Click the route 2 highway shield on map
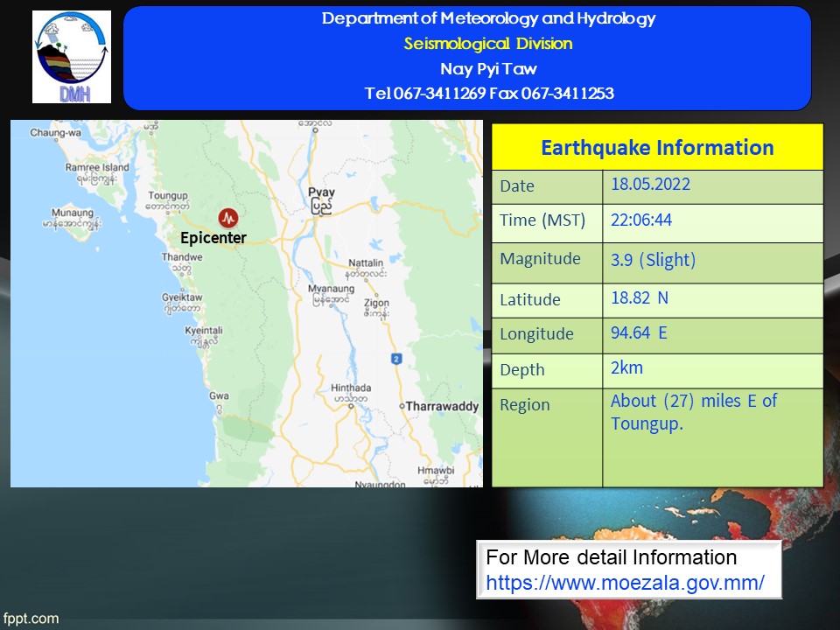Viewport: 840px width, 630px height. point(396,359)
